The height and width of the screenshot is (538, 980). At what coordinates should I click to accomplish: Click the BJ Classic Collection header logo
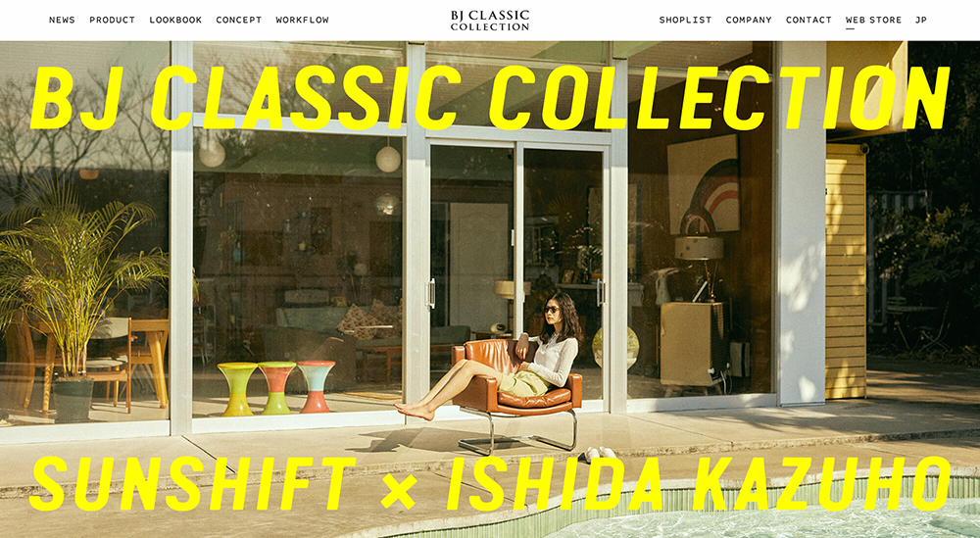tap(490, 20)
